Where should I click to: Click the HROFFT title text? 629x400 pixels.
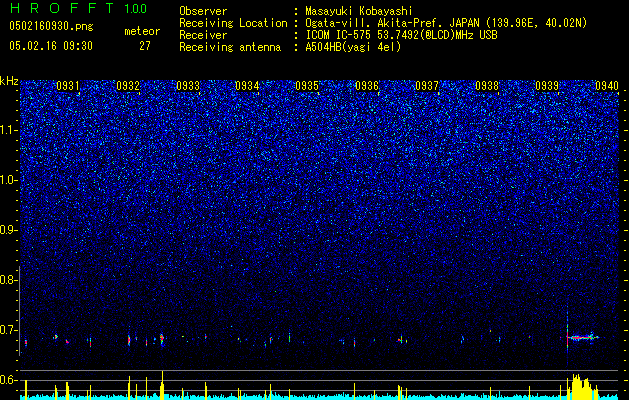(x=62, y=8)
